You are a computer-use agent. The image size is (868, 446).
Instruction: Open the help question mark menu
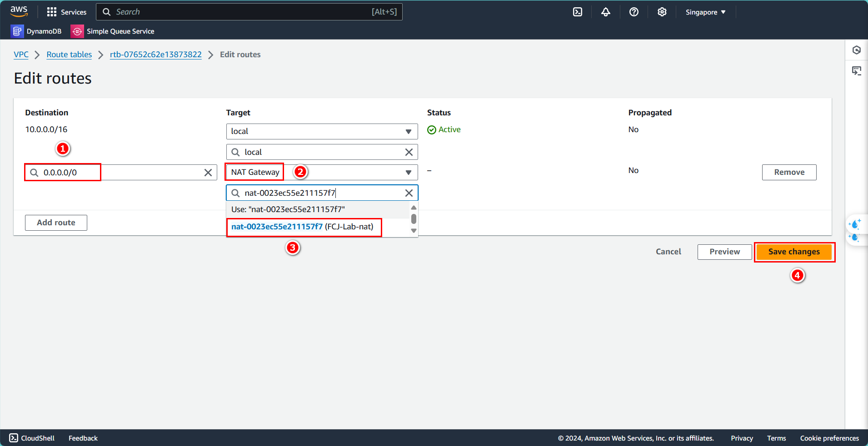634,12
